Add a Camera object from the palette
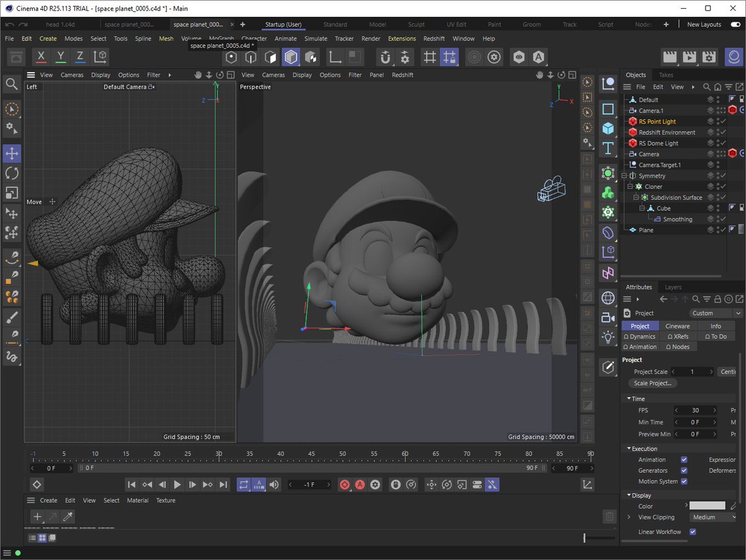 [608, 318]
